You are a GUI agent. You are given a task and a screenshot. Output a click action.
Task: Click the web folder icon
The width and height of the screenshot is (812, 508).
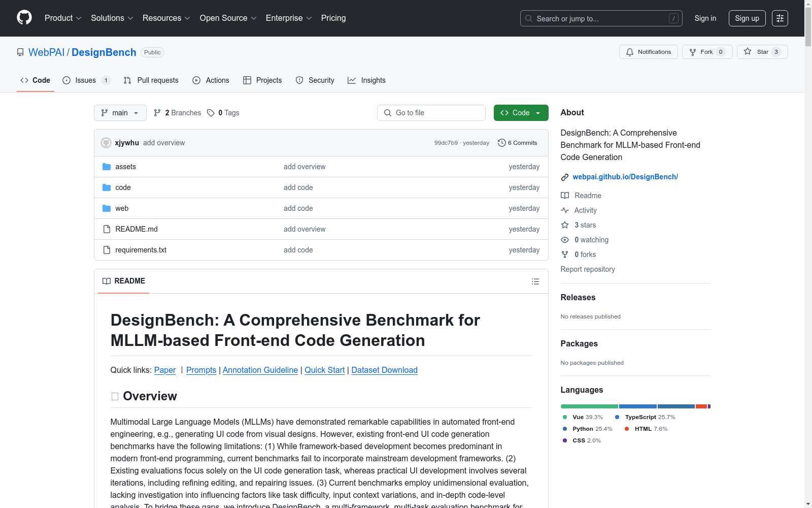(x=107, y=208)
